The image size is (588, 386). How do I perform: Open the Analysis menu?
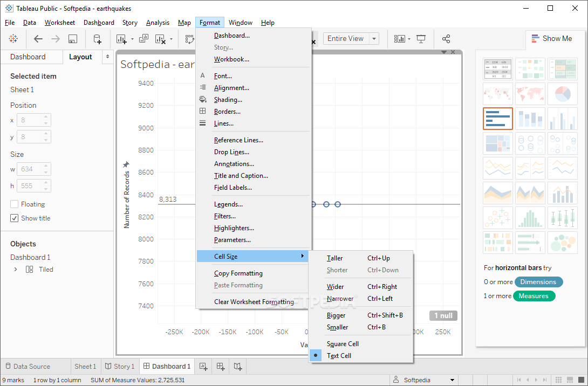tap(158, 23)
